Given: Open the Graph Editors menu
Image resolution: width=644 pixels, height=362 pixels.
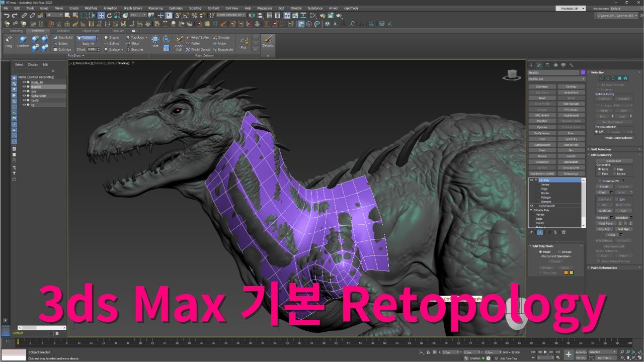Looking at the screenshot, I should coord(133,9).
